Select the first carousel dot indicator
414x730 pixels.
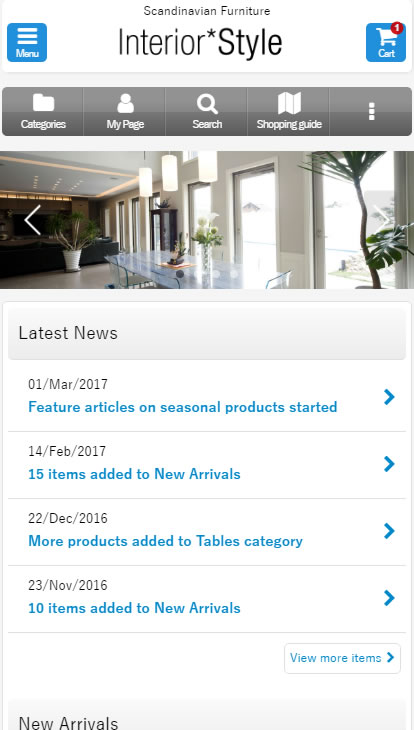180,274
